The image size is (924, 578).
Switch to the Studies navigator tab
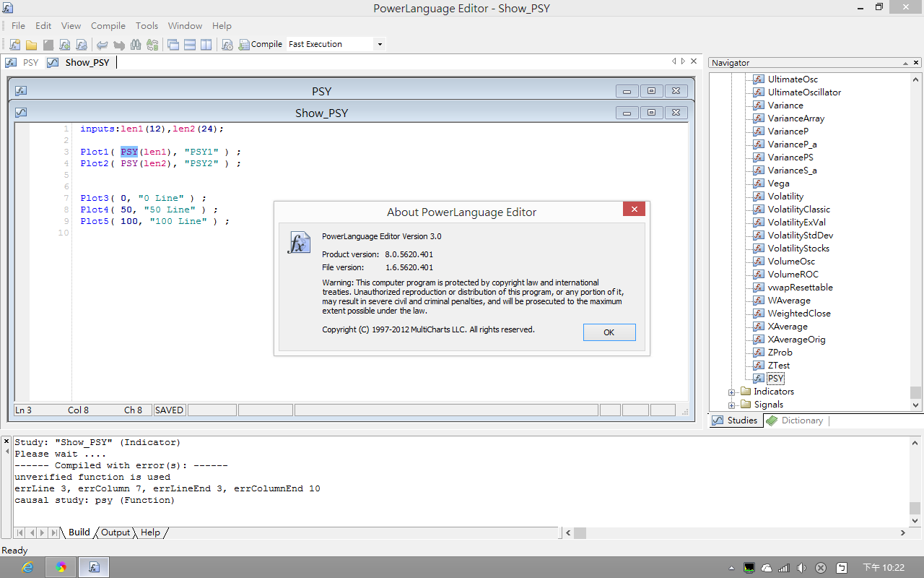(735, 420)
